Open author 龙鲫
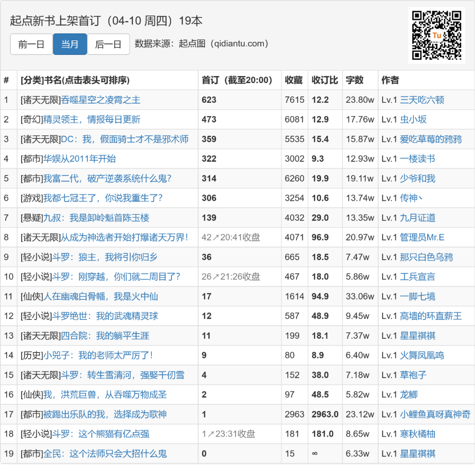475x476 pixels. [x=409, y=395]
